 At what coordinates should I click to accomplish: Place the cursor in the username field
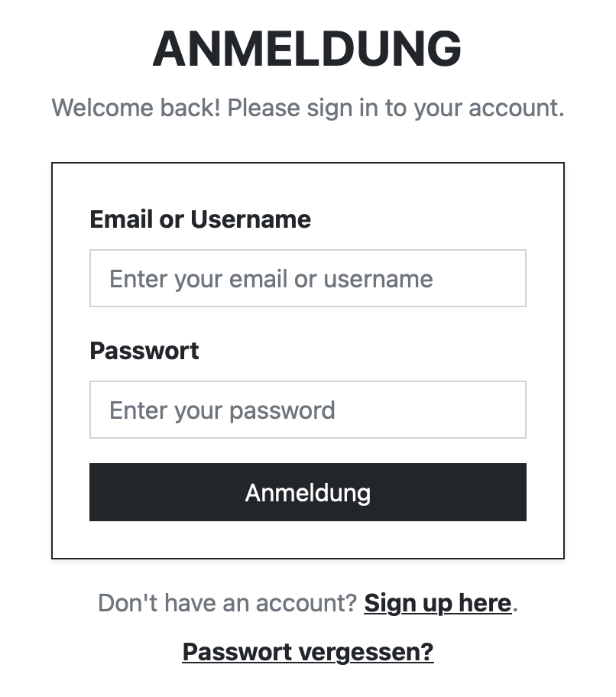point(307,278)
